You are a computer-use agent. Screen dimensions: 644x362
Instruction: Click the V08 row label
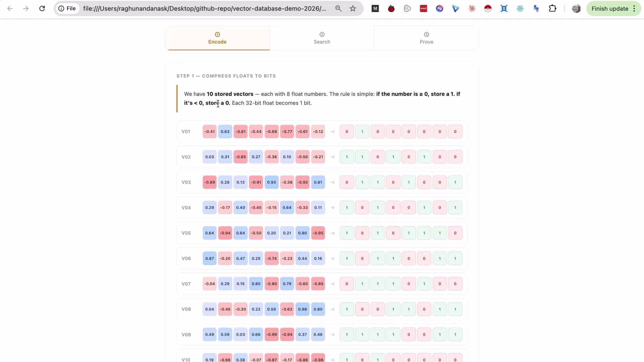click(186, 309)
